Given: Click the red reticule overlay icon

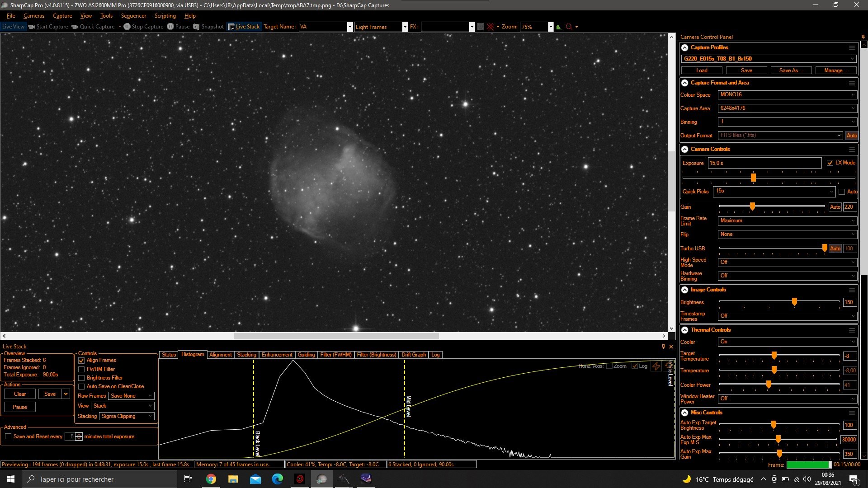Looking at the screenshot, I should pyautogui.click(x=491, y=27).
